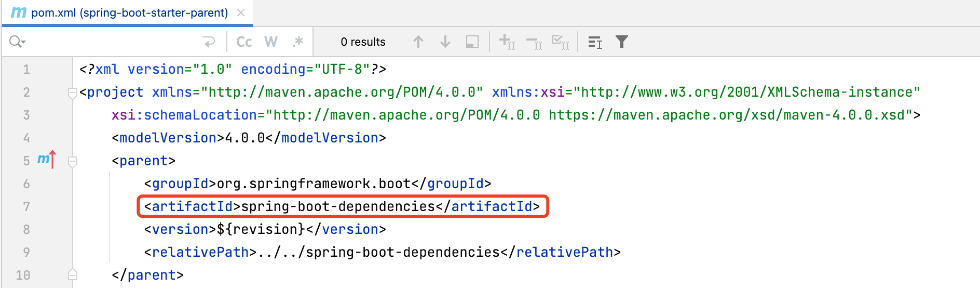Go to next occurrence arrow
Image resolution: width=980 pixels, height=288 pixels.
click(x=445, y=42)
